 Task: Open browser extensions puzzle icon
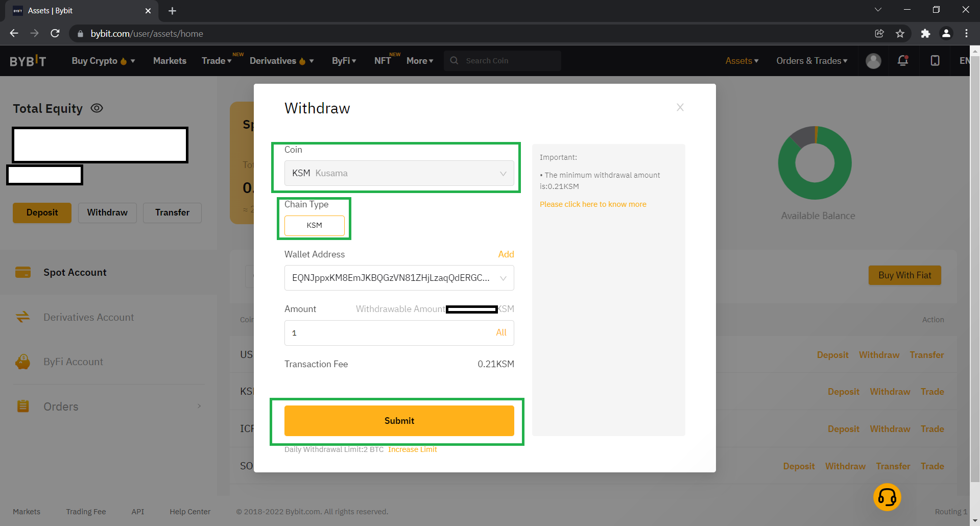pos(925,34)
